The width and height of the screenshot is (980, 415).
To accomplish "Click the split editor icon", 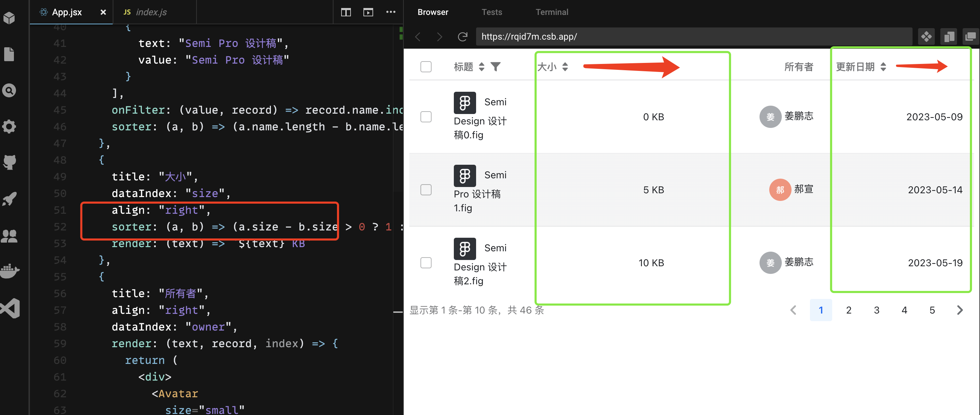I will [x=346, y=12].
